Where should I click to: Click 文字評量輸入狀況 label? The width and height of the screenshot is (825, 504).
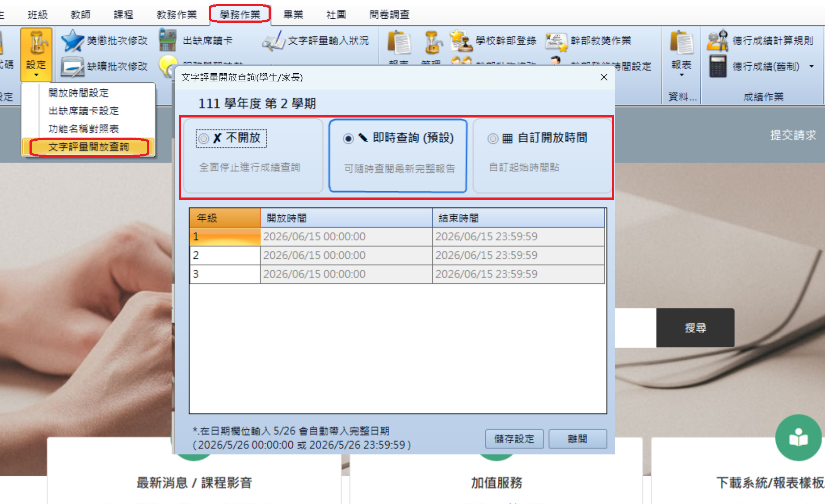(x=328, y=41)
